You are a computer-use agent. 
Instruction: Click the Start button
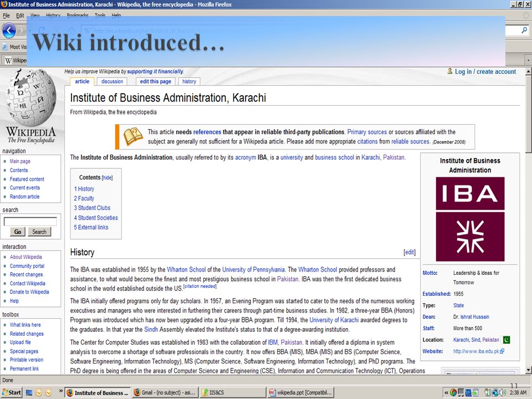click(x=12, y=392)
